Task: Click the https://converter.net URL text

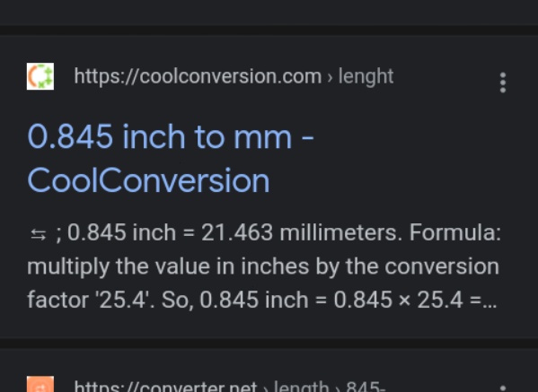Action: 165,387
